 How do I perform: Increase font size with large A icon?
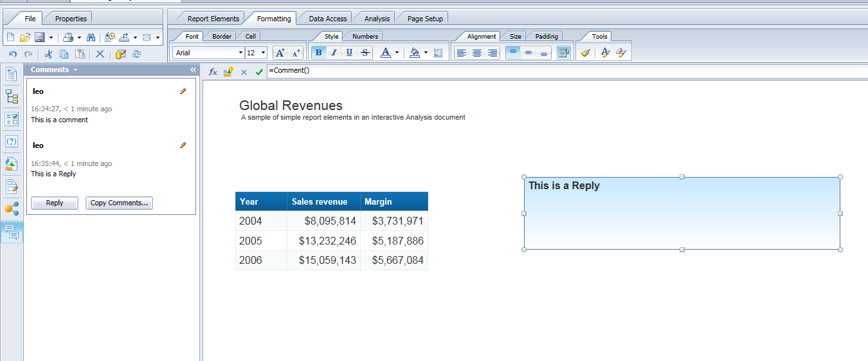[280, 53]
